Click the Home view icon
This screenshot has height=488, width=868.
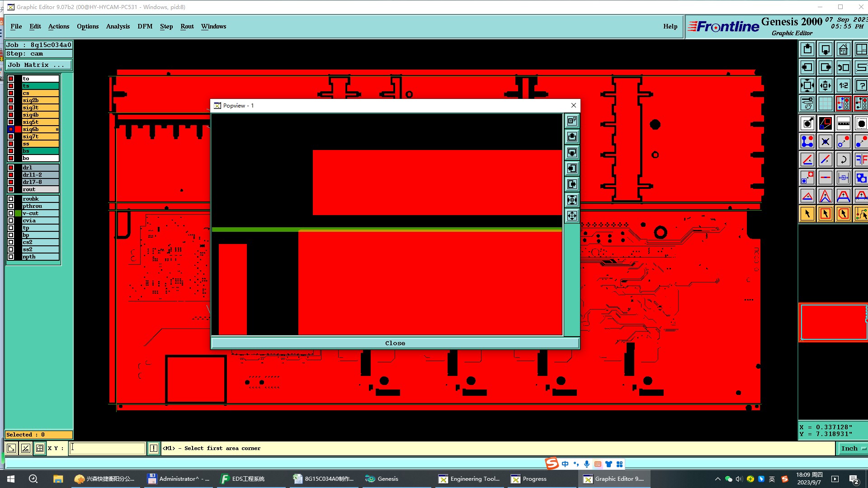pyautogui.click(x=843, y=49)
